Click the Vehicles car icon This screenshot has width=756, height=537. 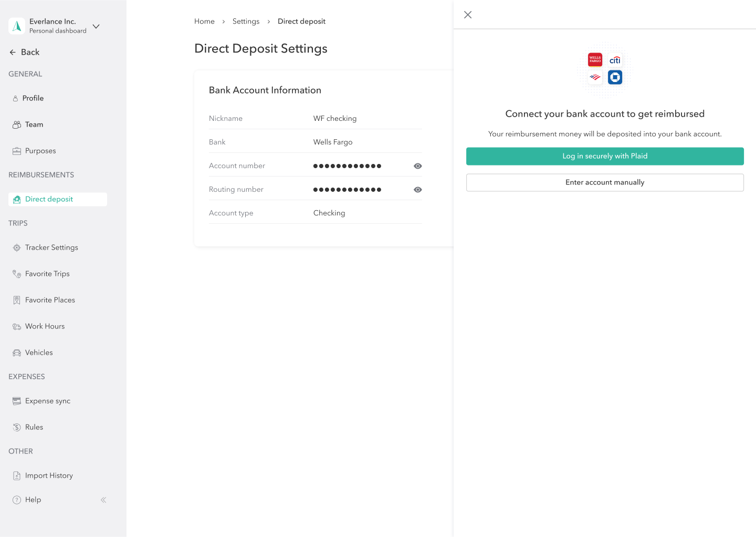(17, 353)
